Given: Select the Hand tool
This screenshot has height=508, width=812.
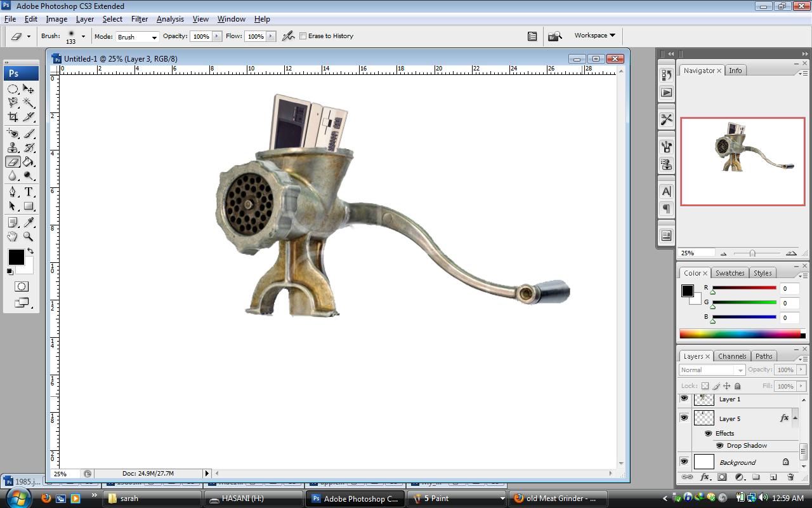Looking at the screenshot, I should (13, 236).
